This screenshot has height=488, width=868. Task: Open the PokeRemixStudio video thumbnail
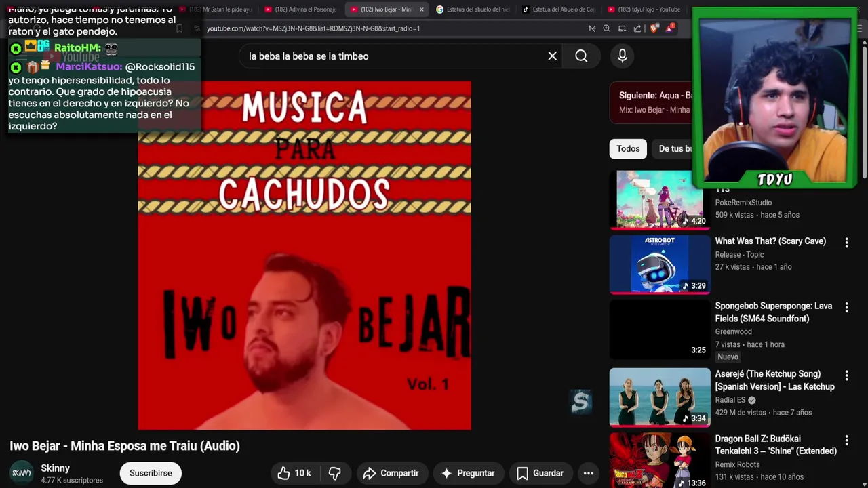tap(660, 199)
